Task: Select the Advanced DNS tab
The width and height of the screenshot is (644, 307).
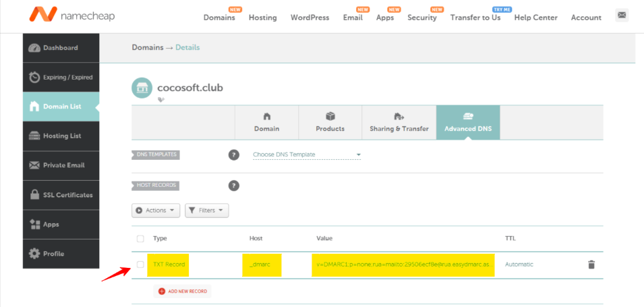Action: (468, 123)
